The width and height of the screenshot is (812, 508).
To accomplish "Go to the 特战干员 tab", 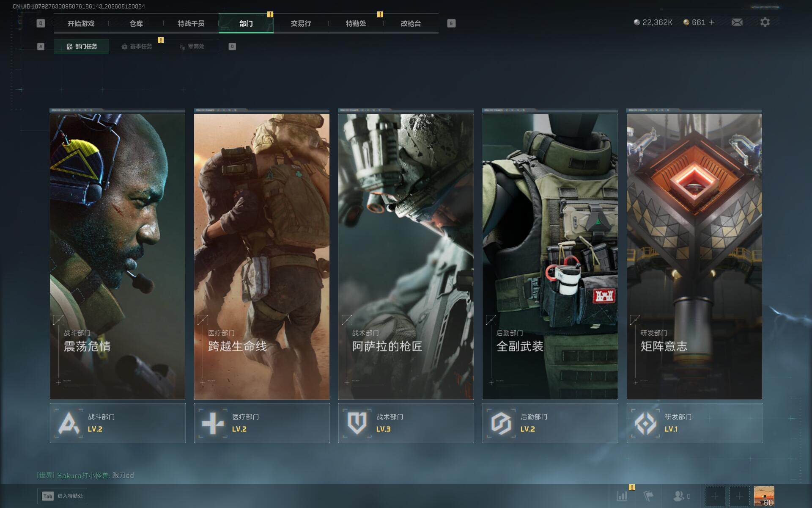I will click(191, 24).
